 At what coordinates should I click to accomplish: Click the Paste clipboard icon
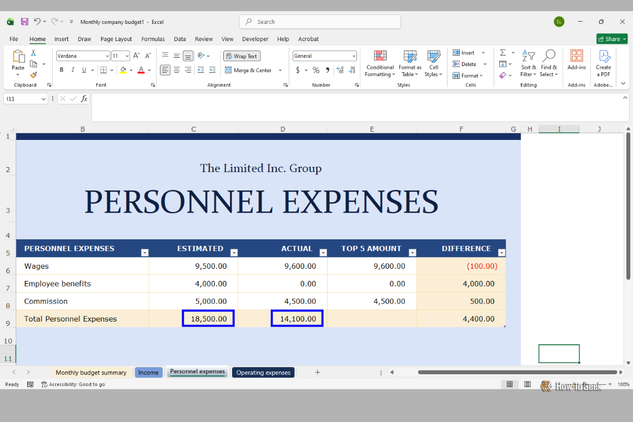[x=18, y=57]
